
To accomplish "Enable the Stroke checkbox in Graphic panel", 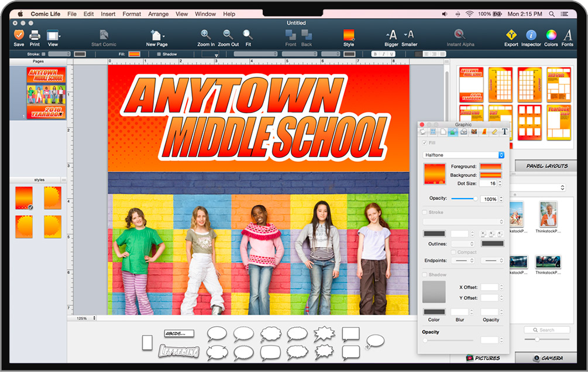I will click(425, 213).
